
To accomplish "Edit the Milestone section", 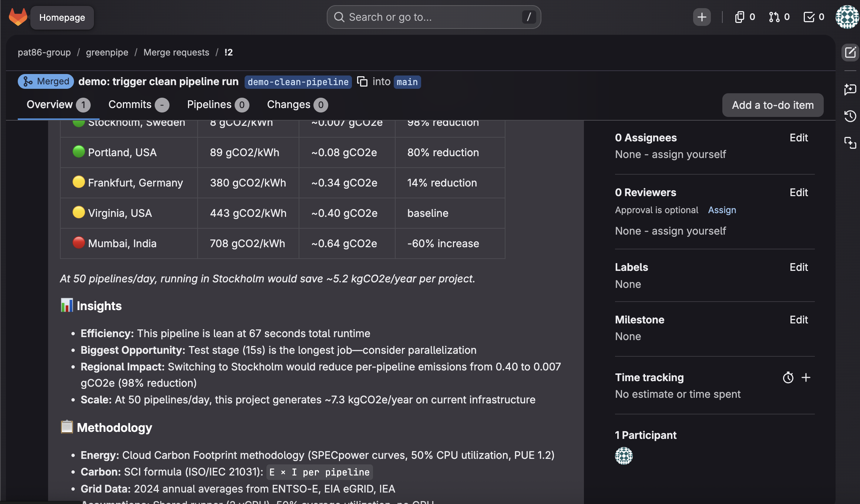I will (x=799, y=320).
